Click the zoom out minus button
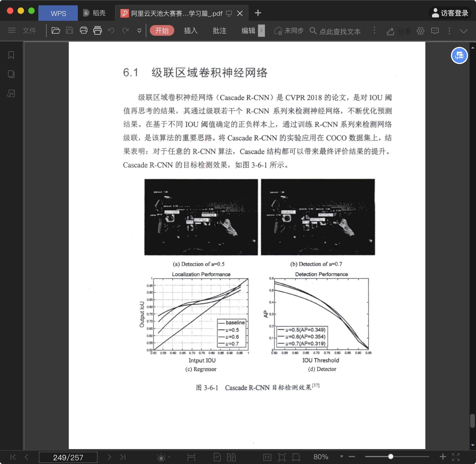The image size is (476, 464). 352,457
